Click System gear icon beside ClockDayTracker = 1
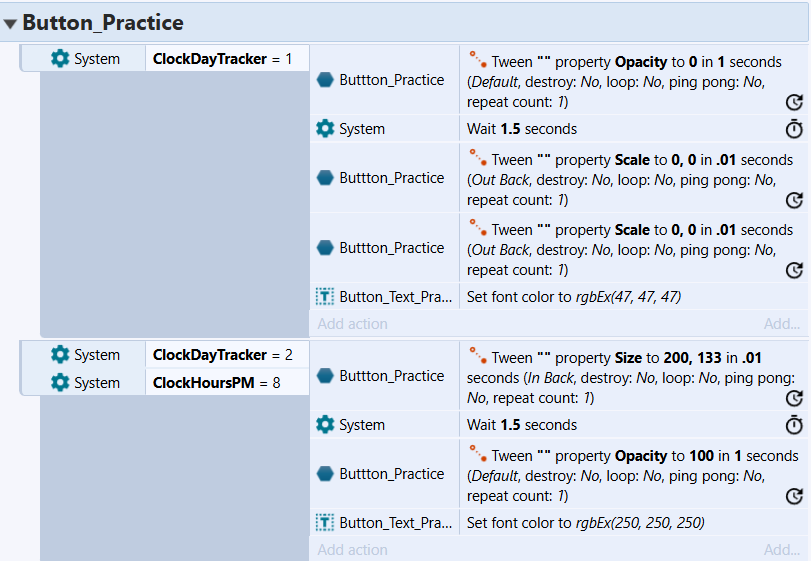This screenshot has height=561, width=811. click(60, 58)
